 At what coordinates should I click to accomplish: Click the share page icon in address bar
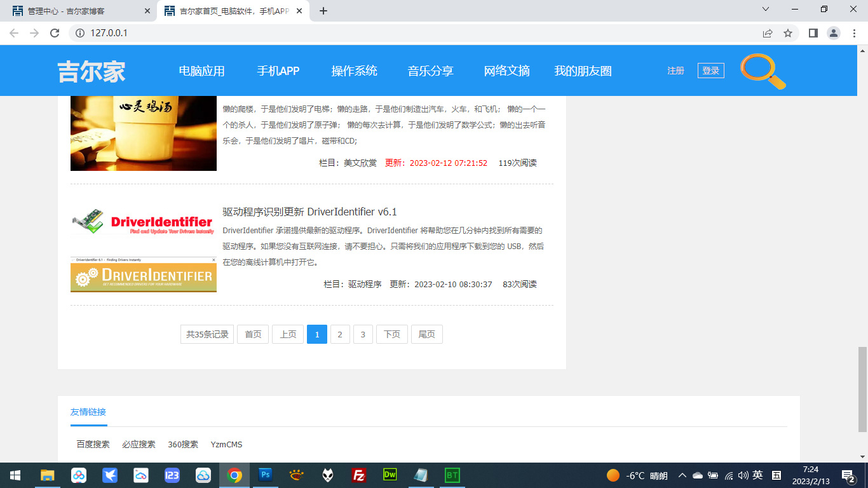(x=768, y=33)
